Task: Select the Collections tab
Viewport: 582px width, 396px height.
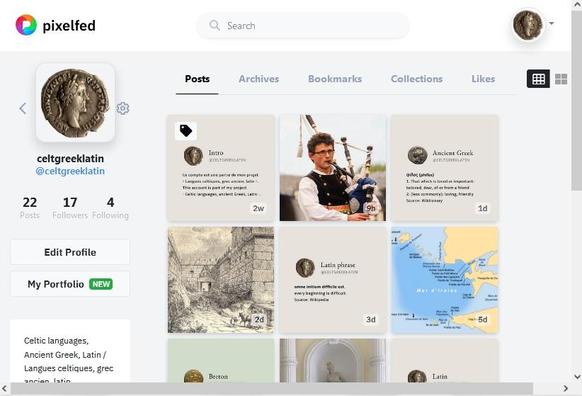Action: tap(416, 79)
